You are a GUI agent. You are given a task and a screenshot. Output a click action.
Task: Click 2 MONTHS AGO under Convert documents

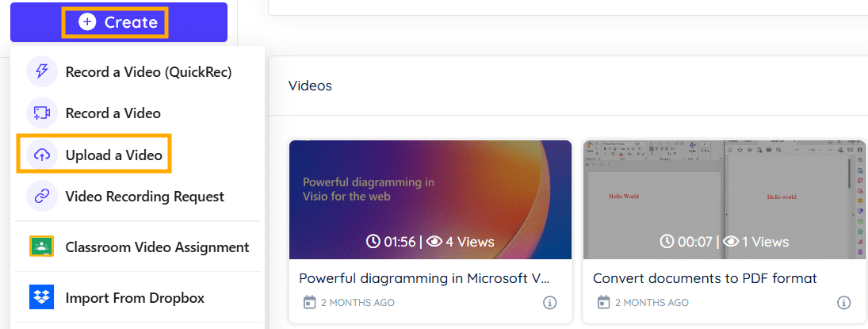point(652,303)
